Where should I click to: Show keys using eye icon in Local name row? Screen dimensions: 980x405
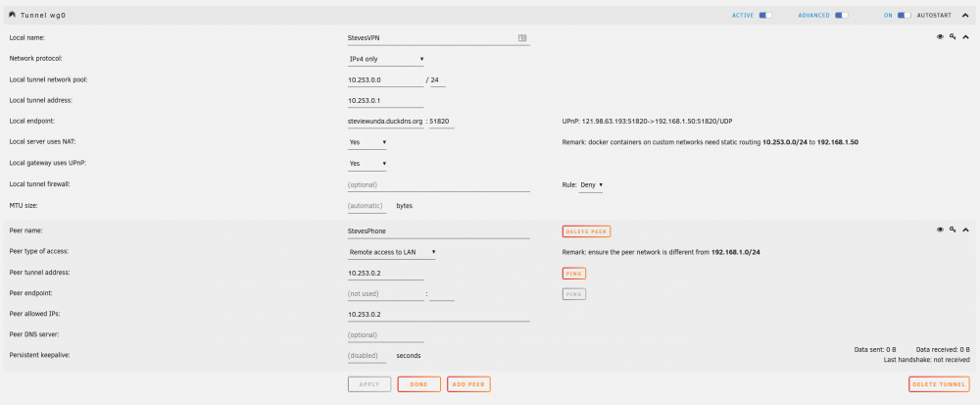[x=940, y=37]
